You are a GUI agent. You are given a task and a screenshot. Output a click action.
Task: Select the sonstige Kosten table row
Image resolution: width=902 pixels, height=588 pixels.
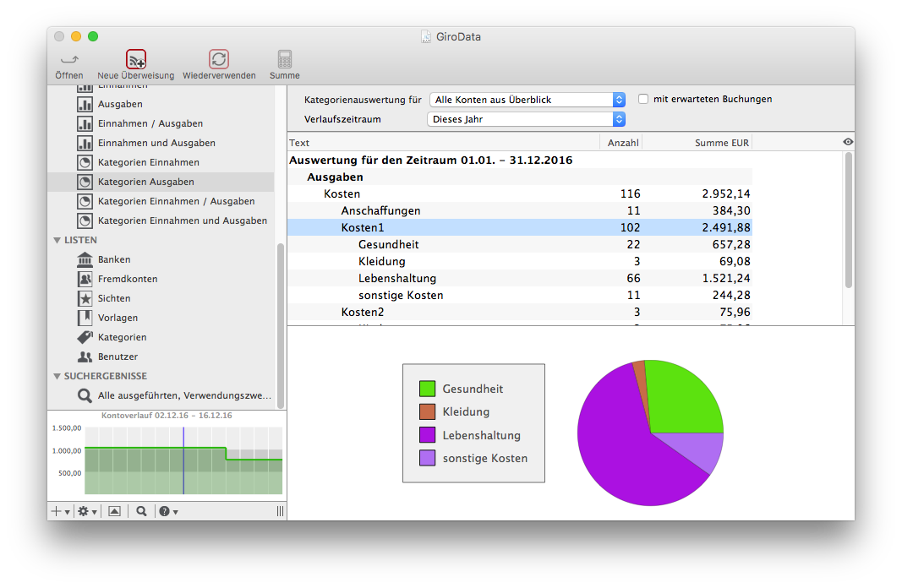click(520, 296)
